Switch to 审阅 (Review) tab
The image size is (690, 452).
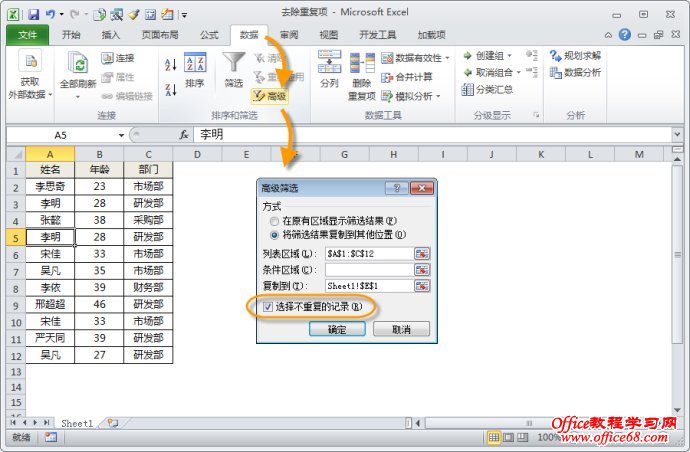pyautogui.click(x=289, y=35)
